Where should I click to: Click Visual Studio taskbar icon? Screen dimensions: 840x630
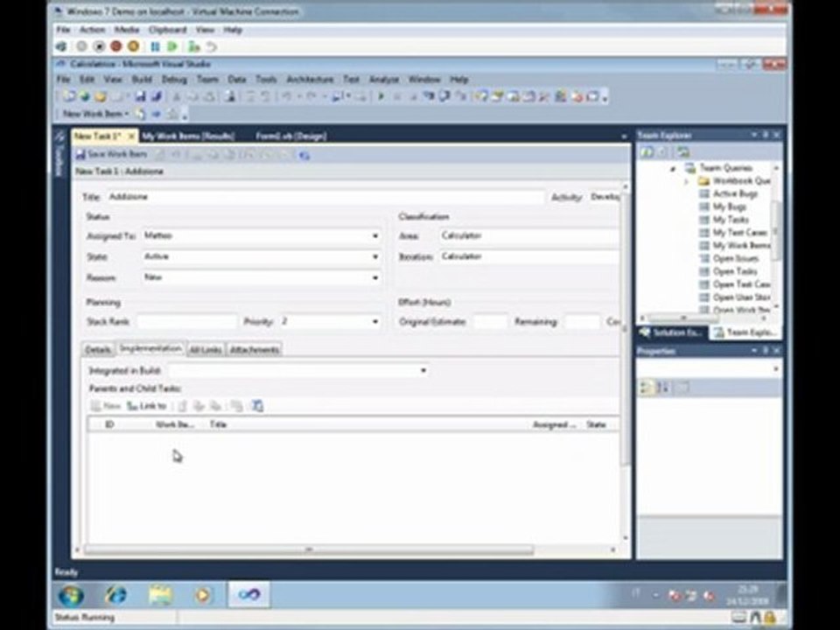tap(249, 595)
